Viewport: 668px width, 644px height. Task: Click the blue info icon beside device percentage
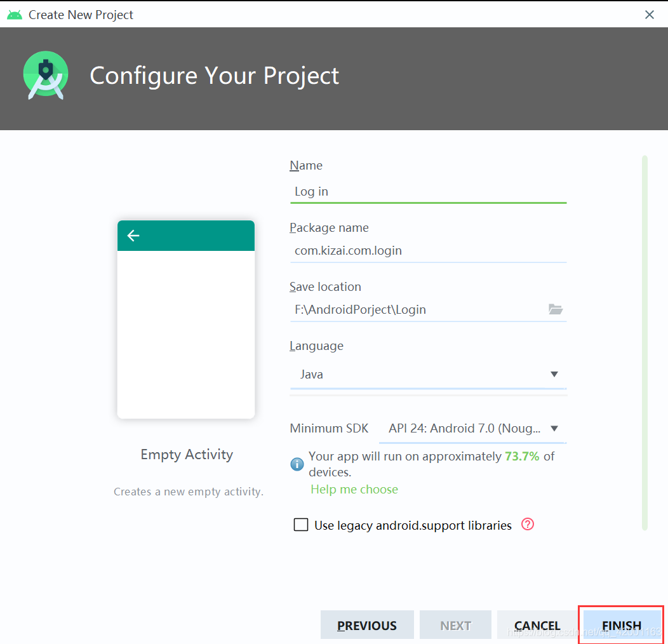[x=297, y=464]
